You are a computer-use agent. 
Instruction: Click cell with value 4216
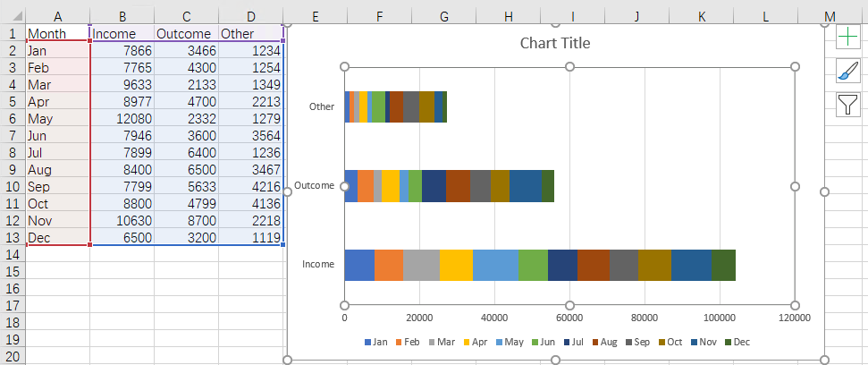pos(250,187)
